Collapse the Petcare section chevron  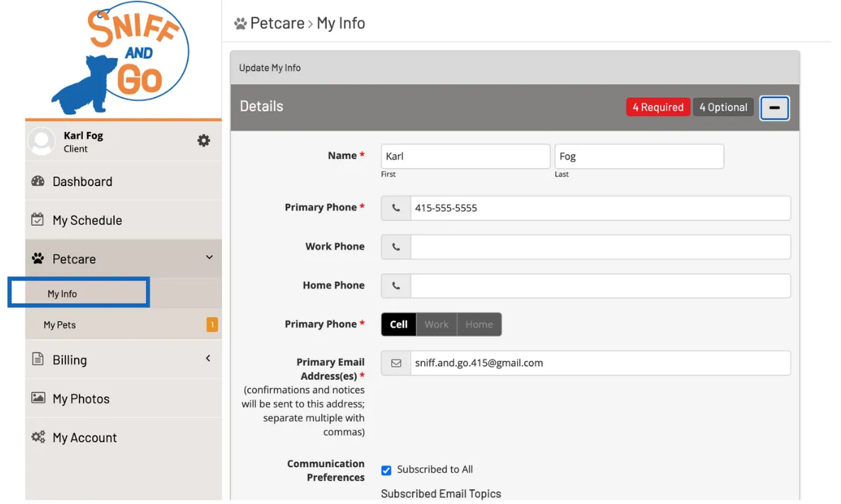click(x=209, y=258)
